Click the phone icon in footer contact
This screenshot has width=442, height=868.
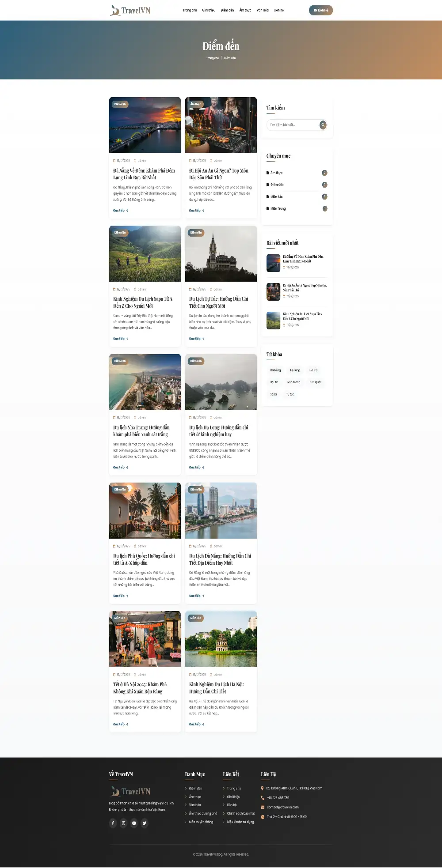click(x=263, y=798)
